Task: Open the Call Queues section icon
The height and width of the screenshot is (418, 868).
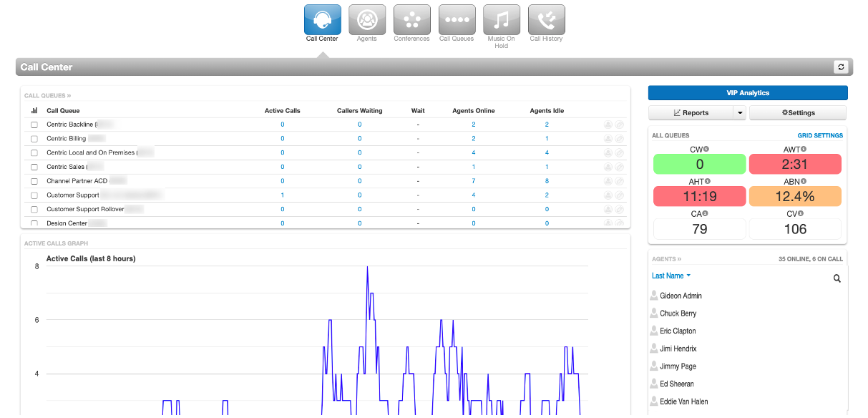Action: click(x=457, y=19)
